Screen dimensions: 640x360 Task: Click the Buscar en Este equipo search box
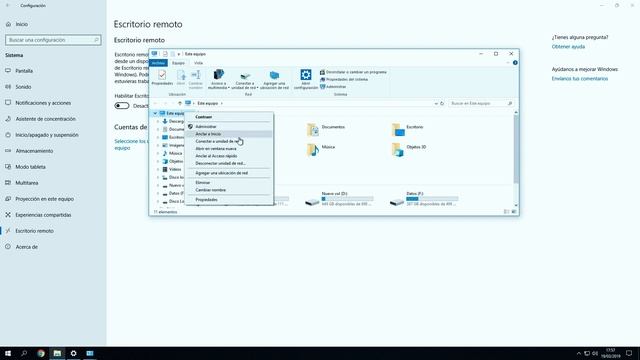click(x=481, y=104)
